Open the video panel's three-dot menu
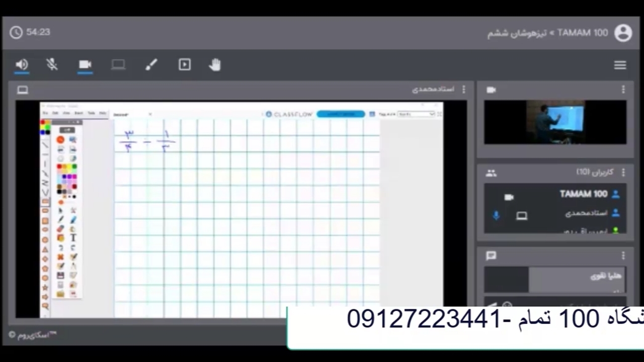Screen dimensions: 644x362 point(623,89)
